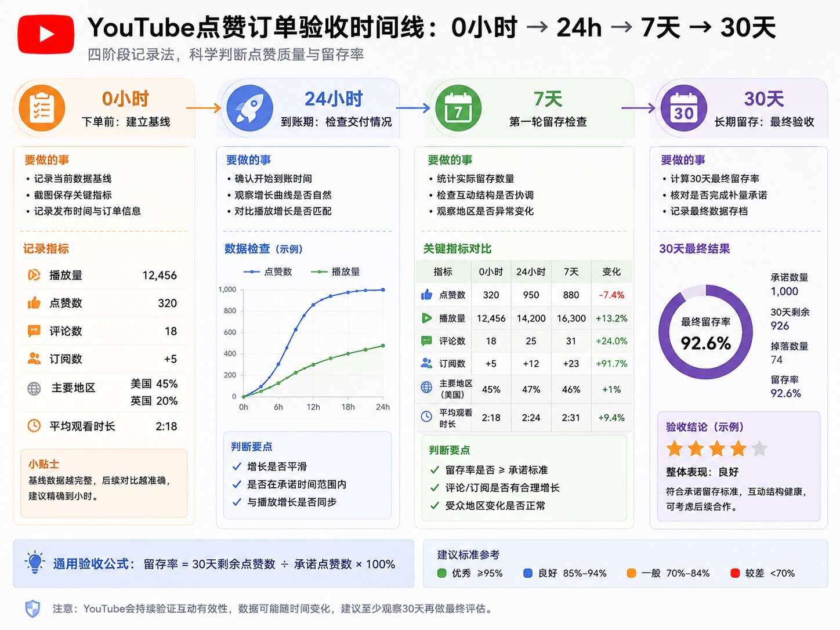Click the orange play icon beside 播放量 12,456
This screenshot has height=630, width=840.
[x=34, y=275]
